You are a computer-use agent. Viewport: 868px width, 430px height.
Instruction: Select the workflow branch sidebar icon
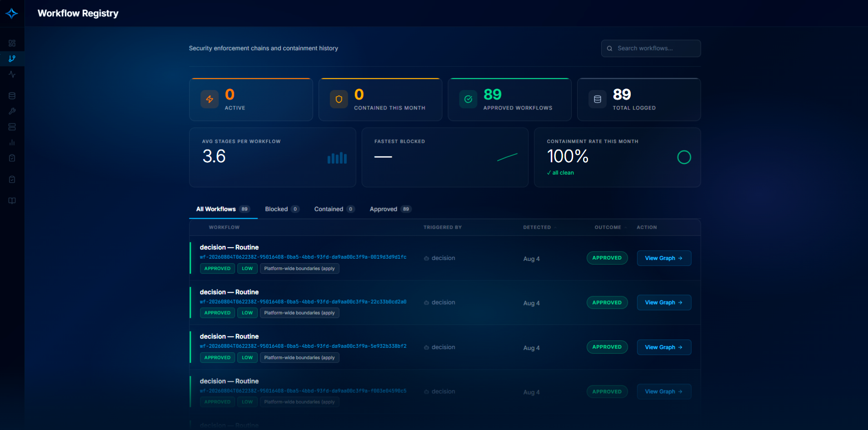coord(12,59)
